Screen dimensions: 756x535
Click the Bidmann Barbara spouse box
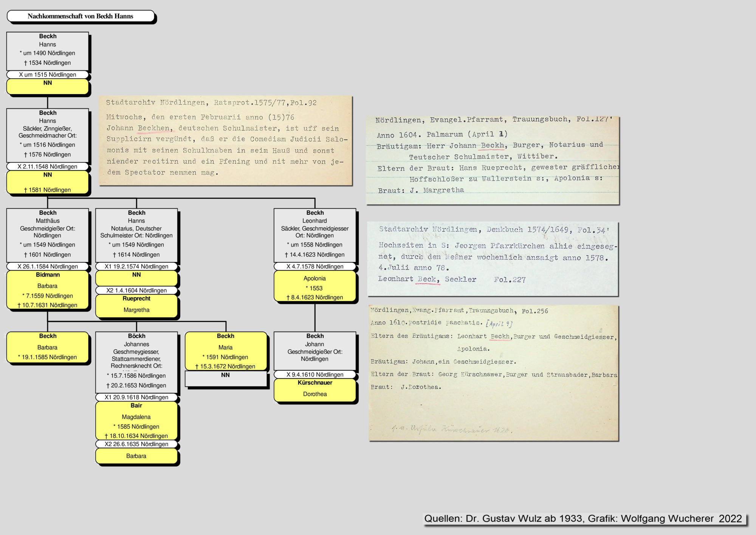(x=48, y=290)
